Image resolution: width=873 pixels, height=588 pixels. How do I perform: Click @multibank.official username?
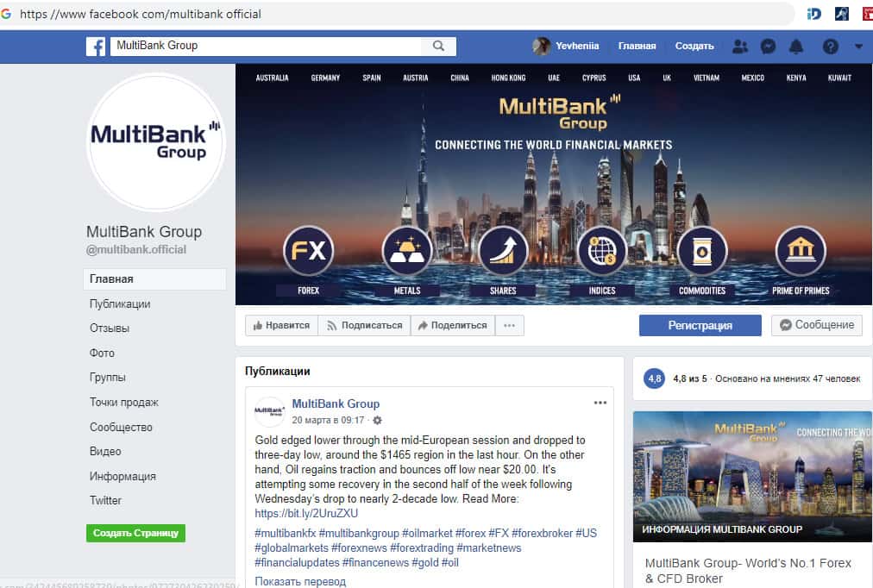coord(136,250)
